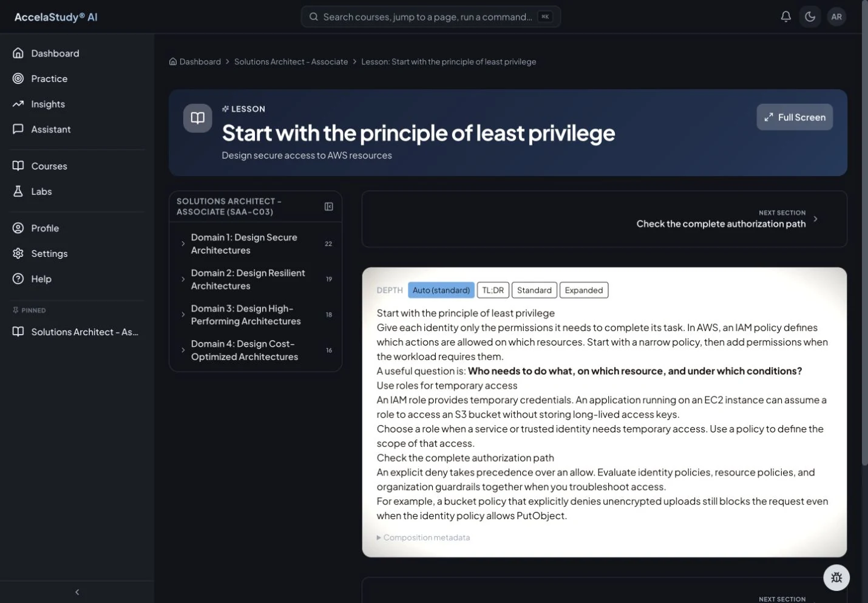This screenshot has height=603, width=868.
Task: Open the notifications bell
Action: (x=785, y=17)
